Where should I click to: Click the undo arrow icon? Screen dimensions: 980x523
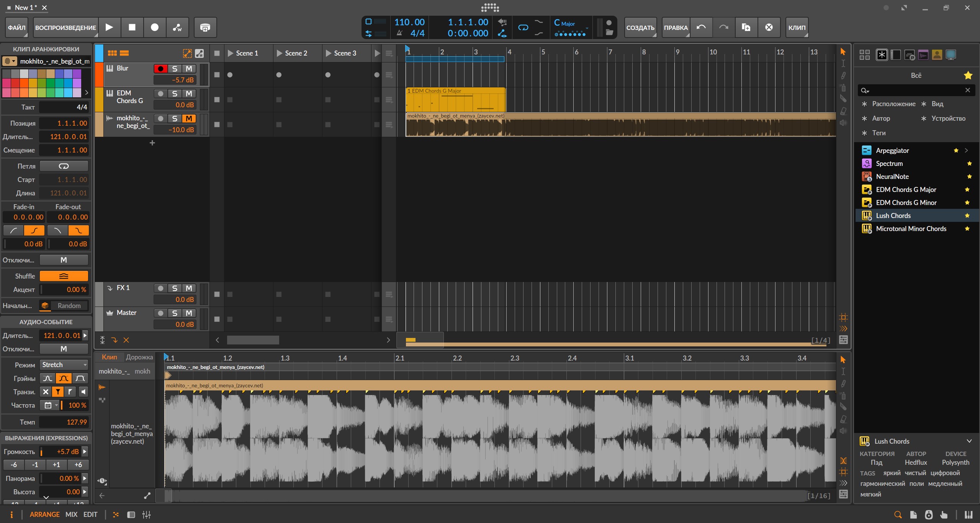tap(701, 27)
